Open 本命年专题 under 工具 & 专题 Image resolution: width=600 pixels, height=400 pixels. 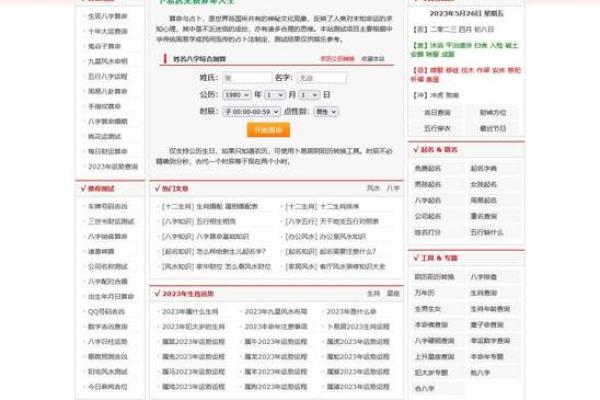tap(487, 356)
